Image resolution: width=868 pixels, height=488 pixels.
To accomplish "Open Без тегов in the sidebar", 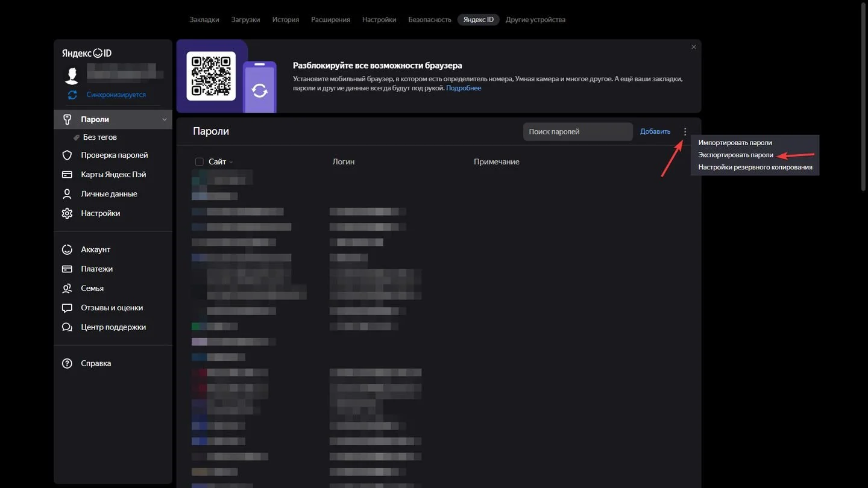I will pyautogui.click(x=100, y=137).
